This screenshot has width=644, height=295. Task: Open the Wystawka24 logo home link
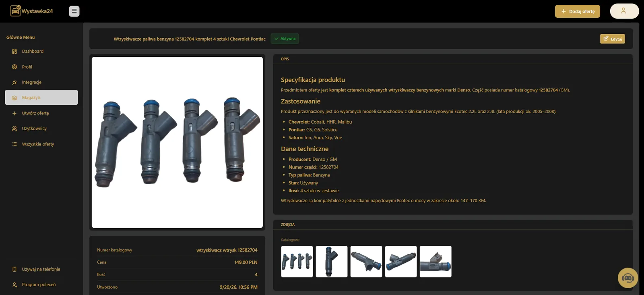pos(32,11)
